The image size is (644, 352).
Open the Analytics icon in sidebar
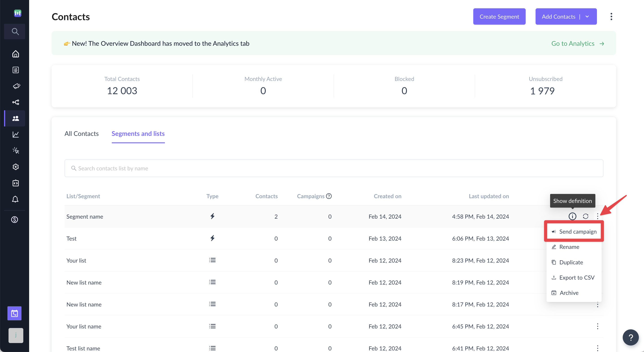[15, 134]
